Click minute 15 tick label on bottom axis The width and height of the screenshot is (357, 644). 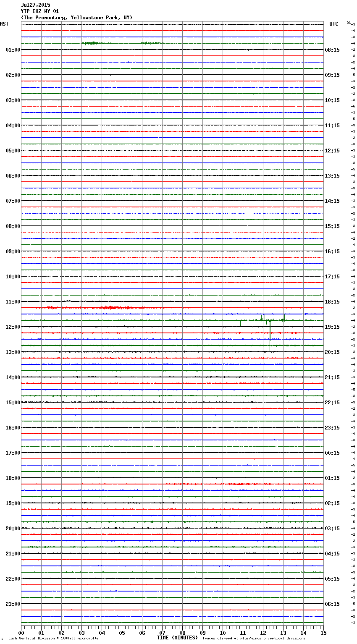coord(323,633)
